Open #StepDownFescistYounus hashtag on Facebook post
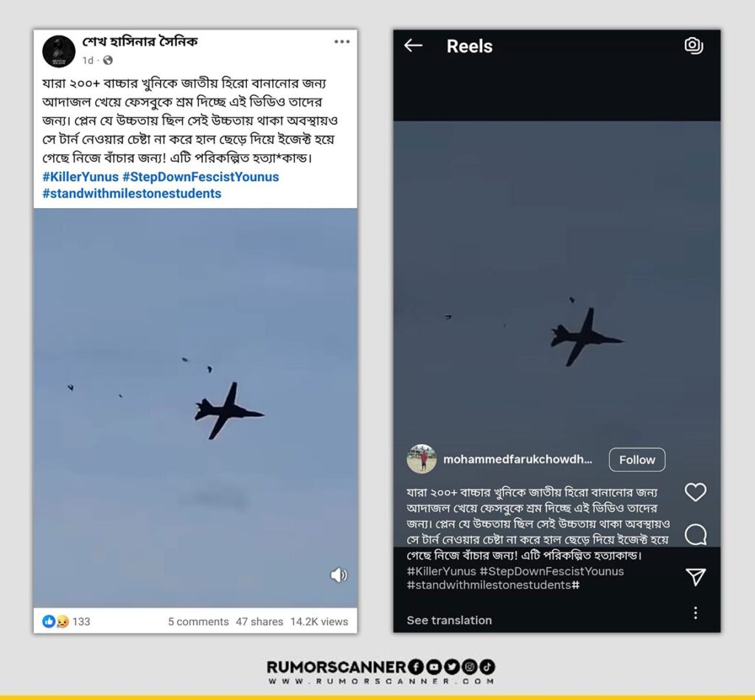 [x=201, y=177]
